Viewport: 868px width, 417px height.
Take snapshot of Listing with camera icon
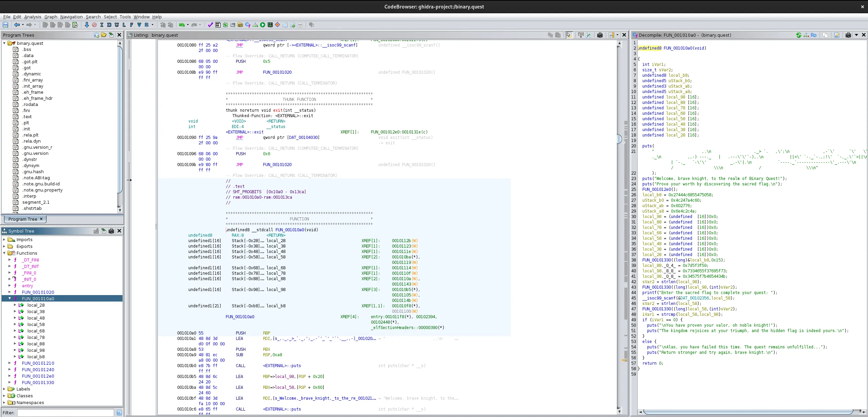[600, 35]
